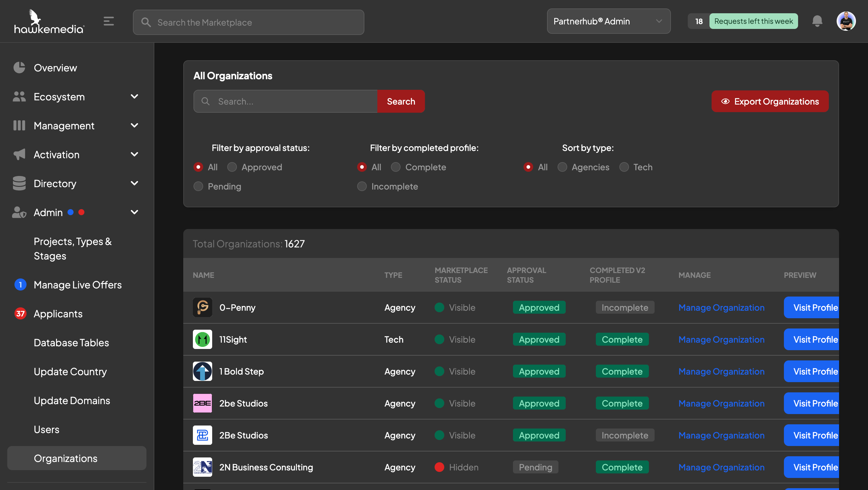Click the marketplace search magnifier icon
The width and height of the screenshot is (868, 490).
(x=146, y=22)
